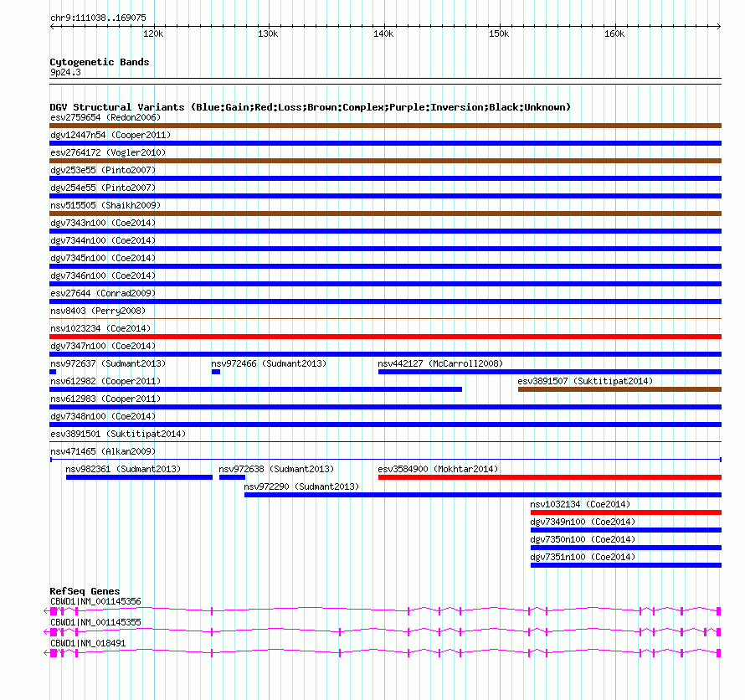Click the nsv1032134 (Coe2014) label

(580, 504)
